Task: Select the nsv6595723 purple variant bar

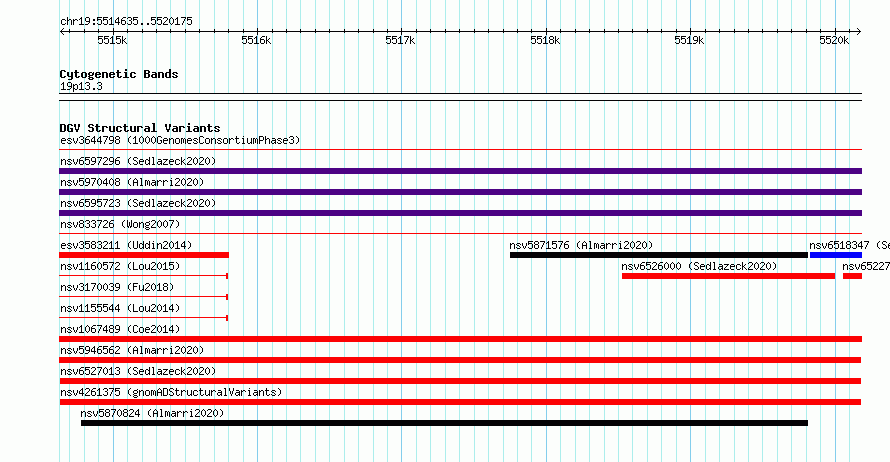Action: coord(460,213)
